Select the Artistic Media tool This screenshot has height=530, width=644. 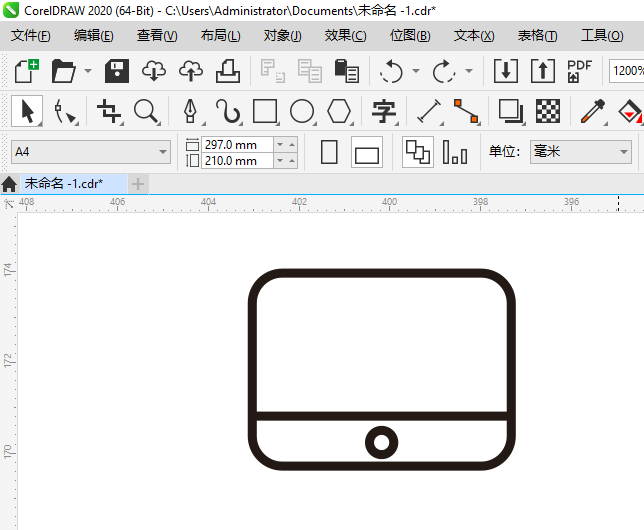(x=228, y=111)
